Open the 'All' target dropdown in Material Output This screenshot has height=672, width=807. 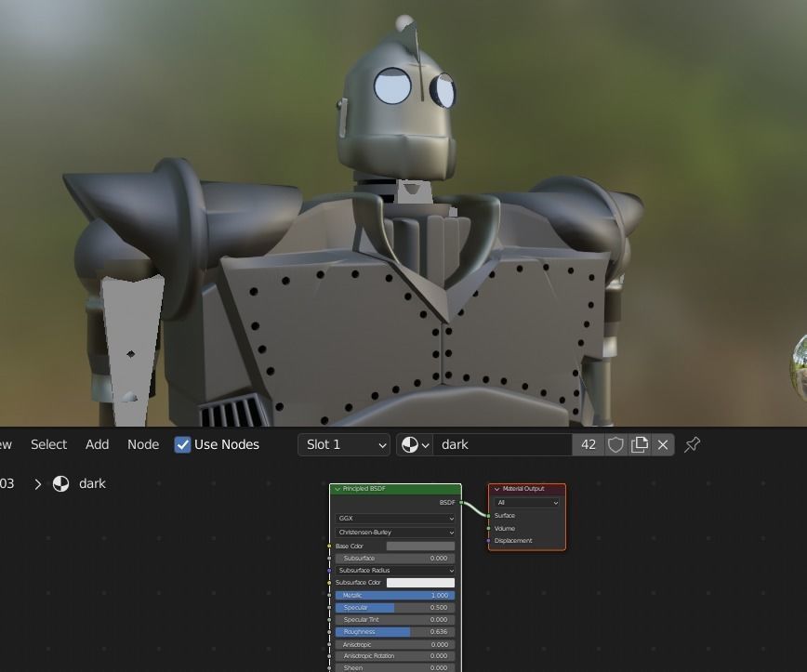coord(527,503)
